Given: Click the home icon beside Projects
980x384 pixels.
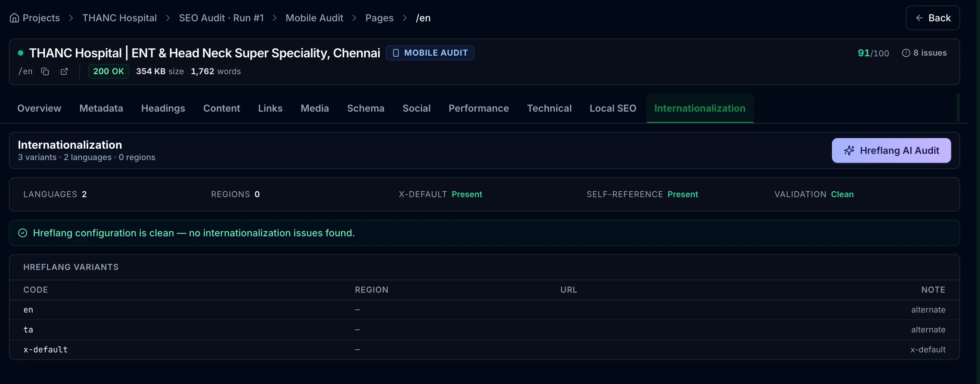Looking at the screenshot, I should tap(14, 18).
